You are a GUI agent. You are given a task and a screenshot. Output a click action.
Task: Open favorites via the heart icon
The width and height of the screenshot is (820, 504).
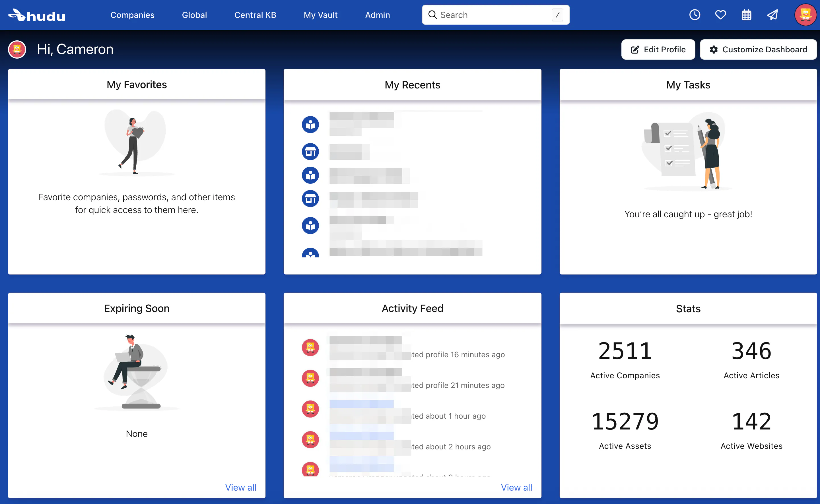720,15
